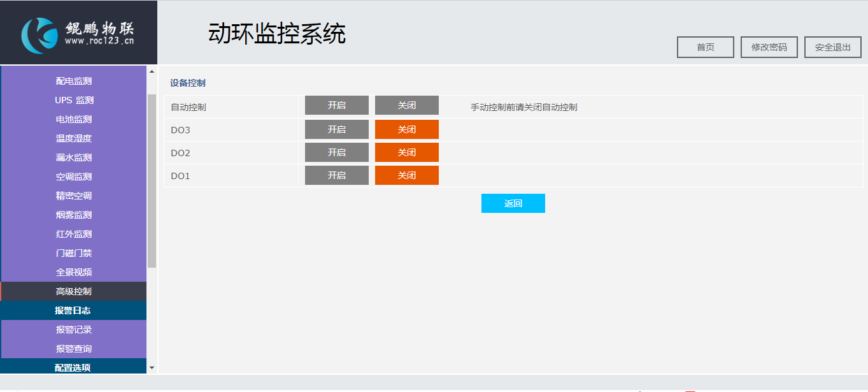This screenshot has height=392, width=868.
Task: Disable DO1 using its orange 关闭 button
Action: [406, 175]
